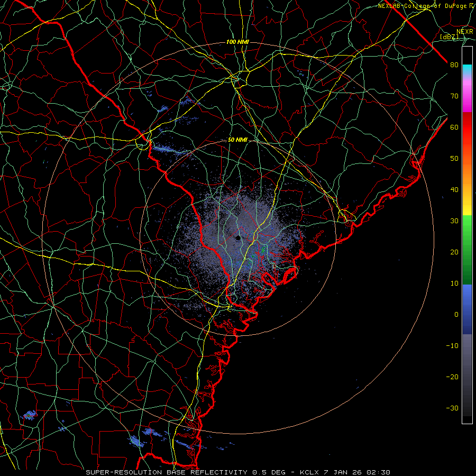This screenshot has width=476, height=476.
Task: Select the 30 dBZ scale value
Action: pyautogui.click(x=454, y=221)
